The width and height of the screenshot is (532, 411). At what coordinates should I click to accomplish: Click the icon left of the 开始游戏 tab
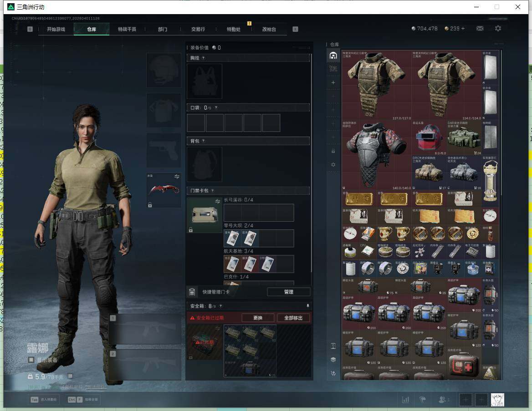point(30,29)
